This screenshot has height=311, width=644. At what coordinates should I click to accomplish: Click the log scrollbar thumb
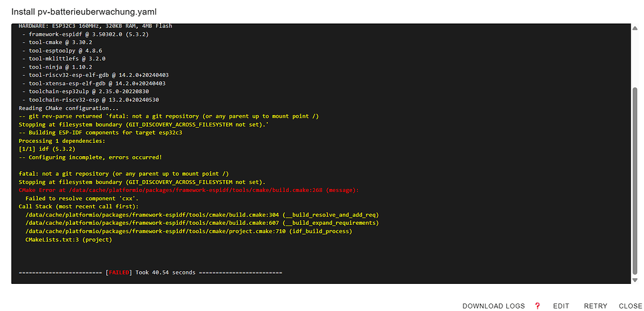point(635,181)
